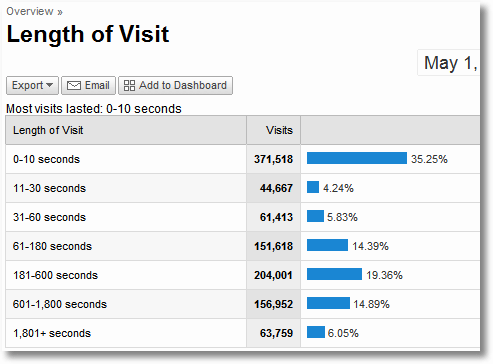Viewport: 493px width, 364px height.
Task: Select the 61-180 seconds row label
Action: coord(52,246)
